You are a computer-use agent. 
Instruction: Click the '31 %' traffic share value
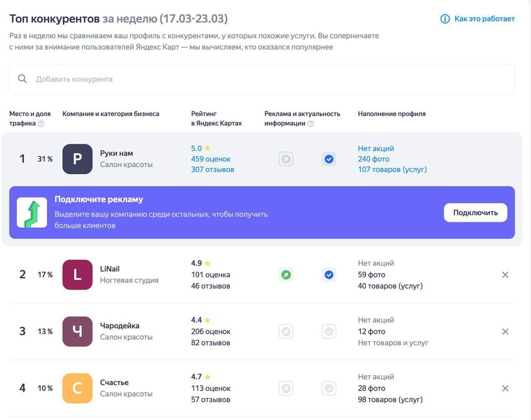point(45,159)
